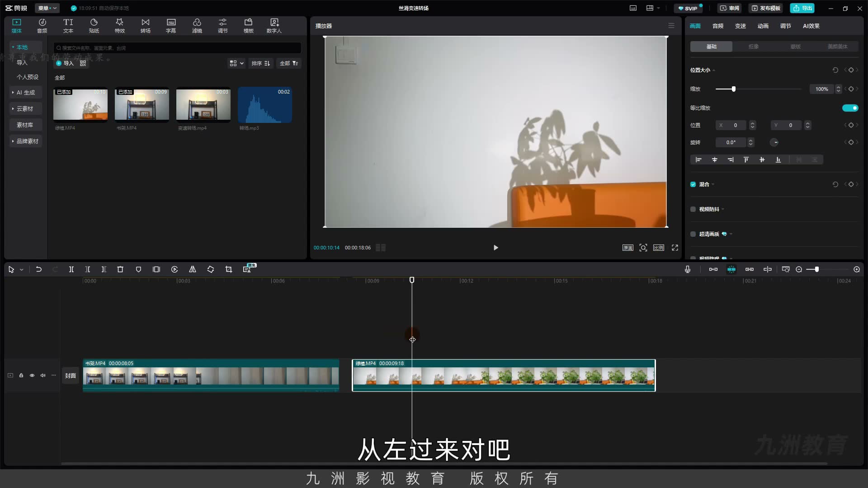Open the 数字人 (Digital human) panel icon
868x488 pixels.
point(274,26)
